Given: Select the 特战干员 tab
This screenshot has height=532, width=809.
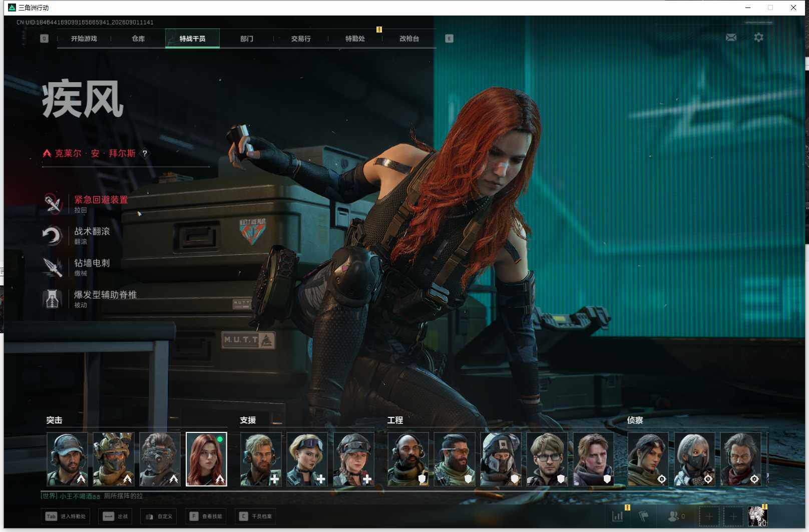Looking at the screenshot, I should click(192, 39).
